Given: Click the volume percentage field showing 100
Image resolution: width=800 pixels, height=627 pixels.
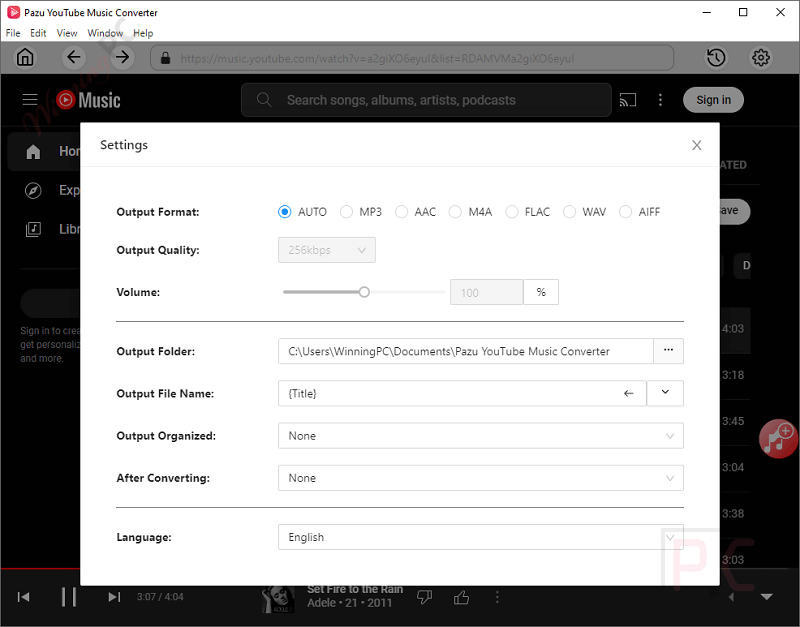Looking at the screenshot, I should [486, 292].
